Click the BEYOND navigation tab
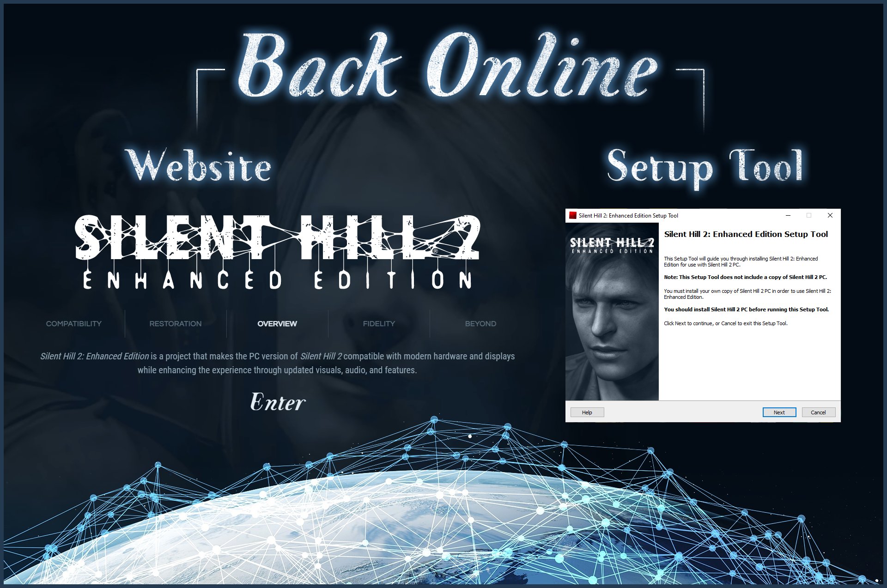The image size is (887, 588). pos(480,322)
